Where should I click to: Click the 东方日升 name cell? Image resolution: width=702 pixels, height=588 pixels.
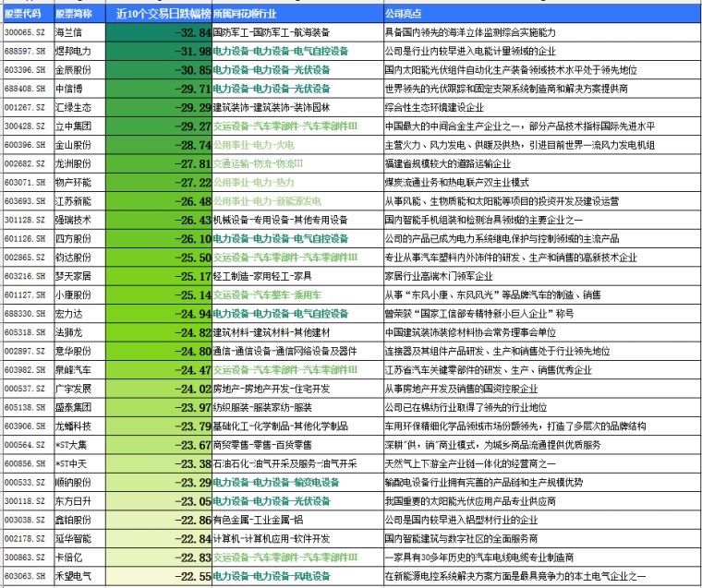[x=79, y=501]
